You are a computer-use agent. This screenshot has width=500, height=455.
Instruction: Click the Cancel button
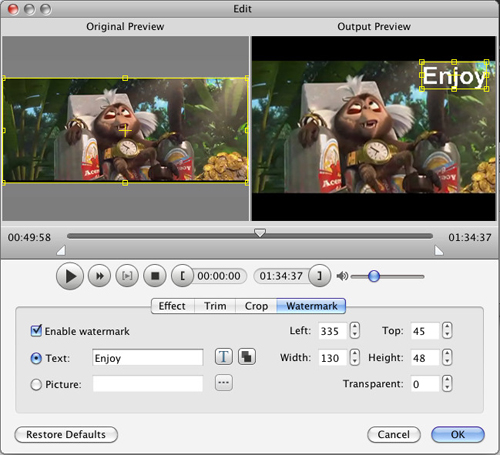(394, 434)
